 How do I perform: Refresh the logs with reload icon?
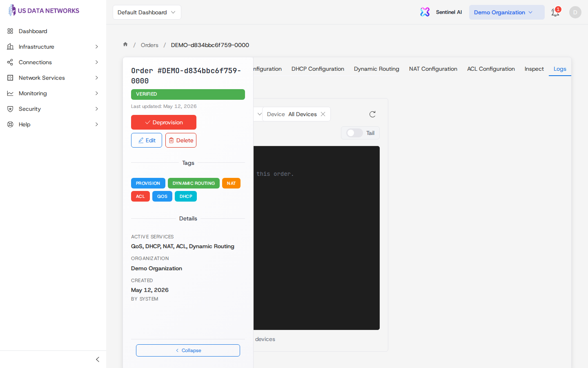pyautogui.click(x=372, y=114)
